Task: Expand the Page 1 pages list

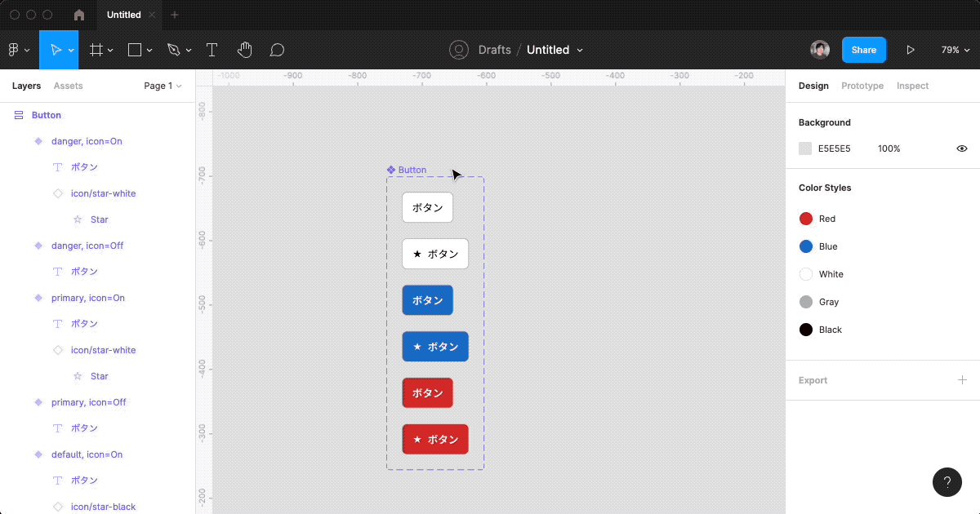Action: [163, 86]
